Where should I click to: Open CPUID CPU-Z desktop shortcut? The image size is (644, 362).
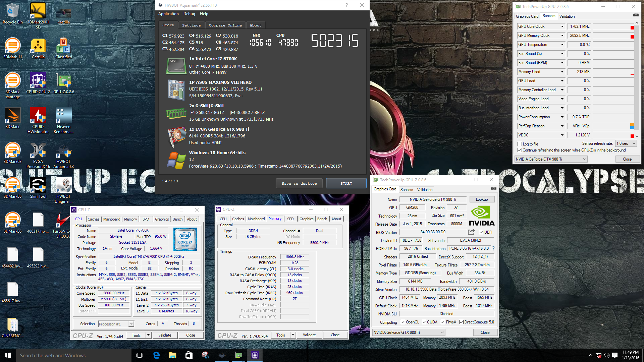coord(38,83)
